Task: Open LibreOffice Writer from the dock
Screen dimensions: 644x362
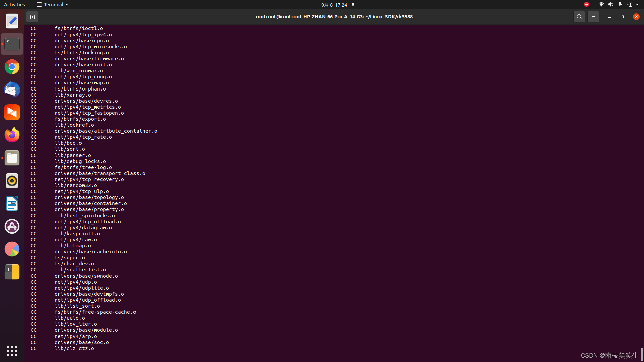Action: [12, 203]
